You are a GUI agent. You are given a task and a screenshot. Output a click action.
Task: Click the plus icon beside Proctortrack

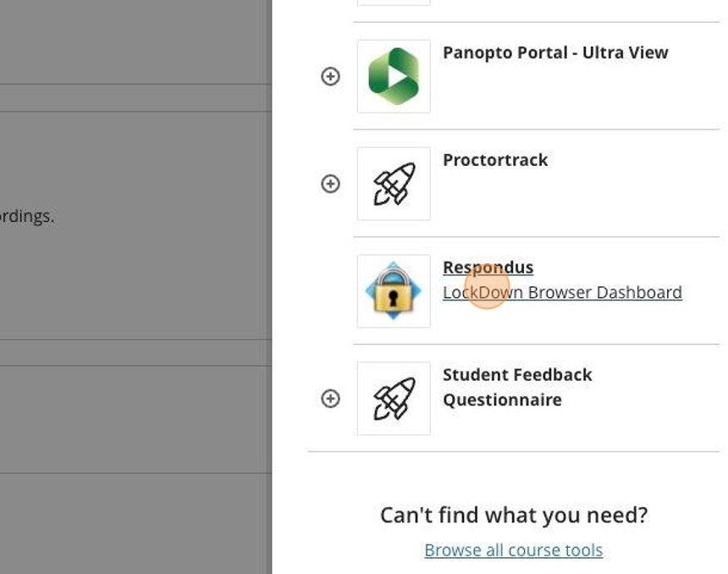[330, 184]
